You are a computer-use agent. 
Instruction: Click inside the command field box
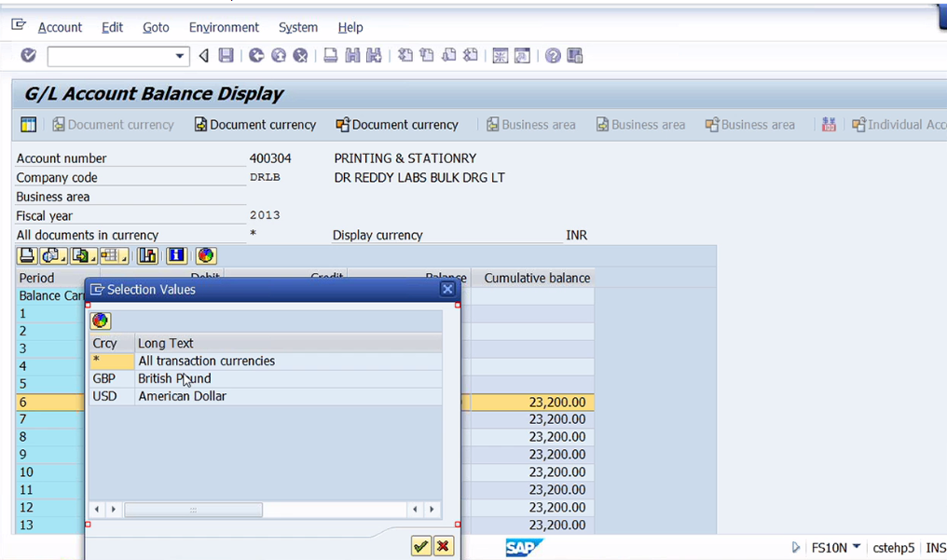click(x=111, y=56)
